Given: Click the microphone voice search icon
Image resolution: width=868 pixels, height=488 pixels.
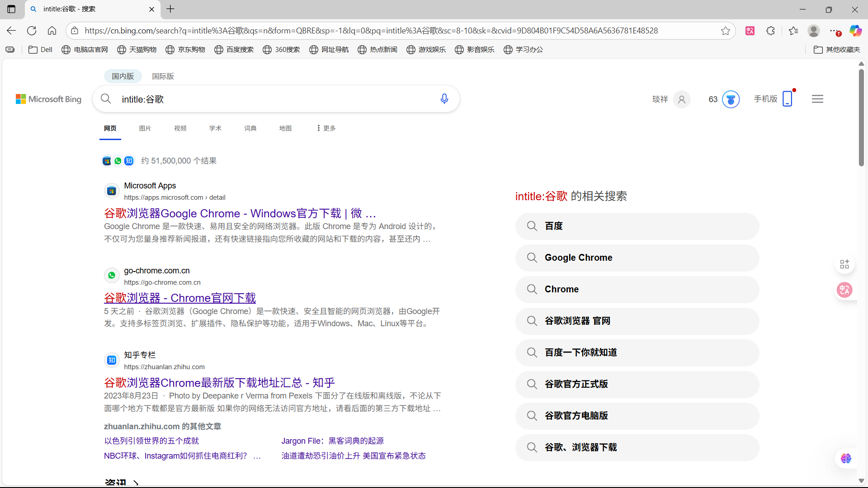Looking at the screenshot, I should click(444, 99).
